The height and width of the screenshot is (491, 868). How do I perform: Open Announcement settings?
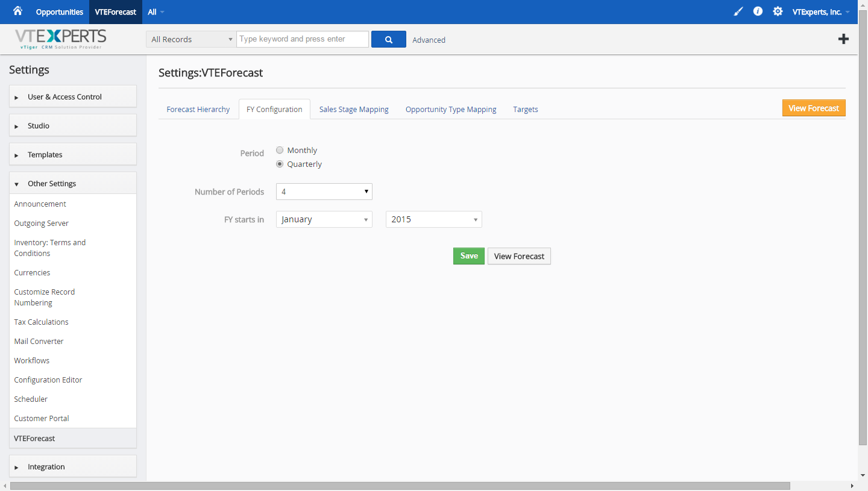40,204
